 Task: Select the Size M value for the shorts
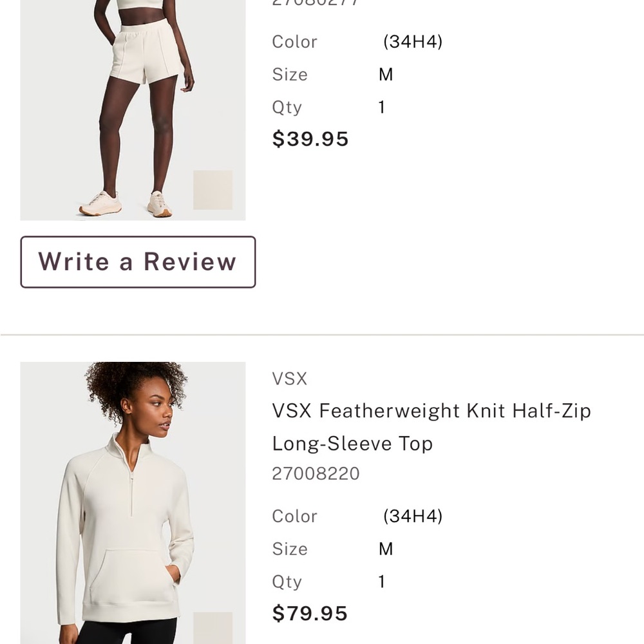pyautogui.click(x=385, y=74)
